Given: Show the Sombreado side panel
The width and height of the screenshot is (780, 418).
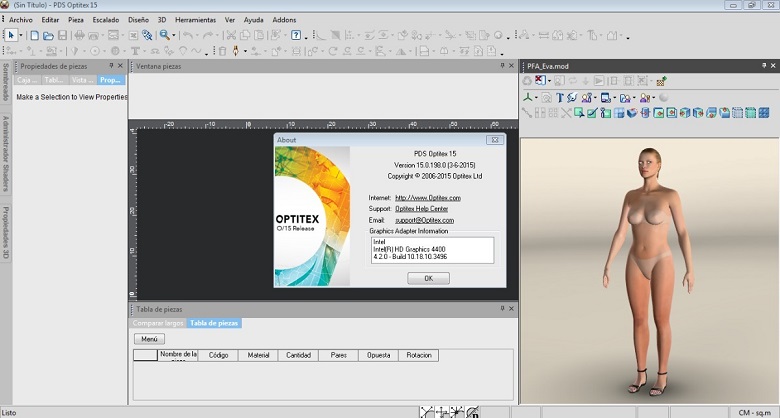Looking at the screenshot, I should [5, 82].
